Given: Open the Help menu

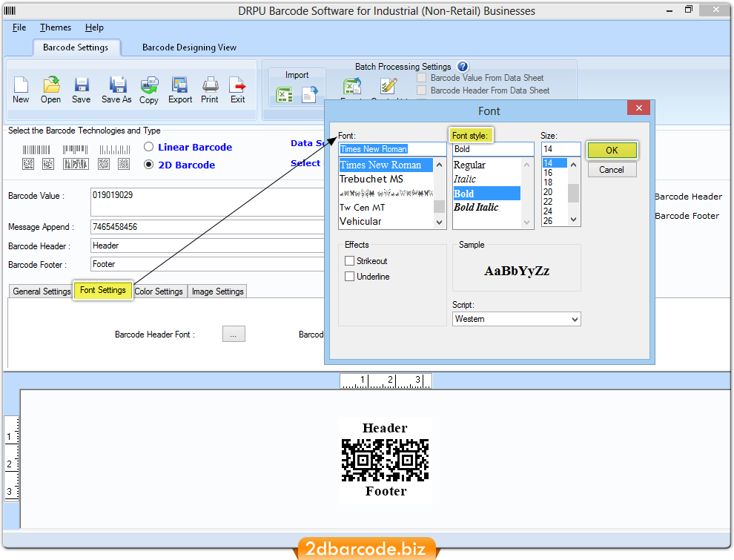Looking at the screenshot, I should coord(94,27).
